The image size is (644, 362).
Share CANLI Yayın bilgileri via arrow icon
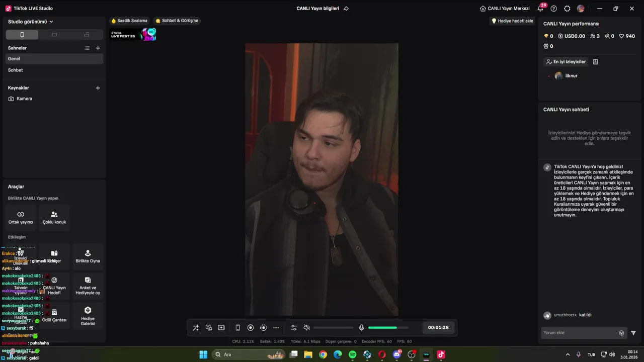pos(346,9)
